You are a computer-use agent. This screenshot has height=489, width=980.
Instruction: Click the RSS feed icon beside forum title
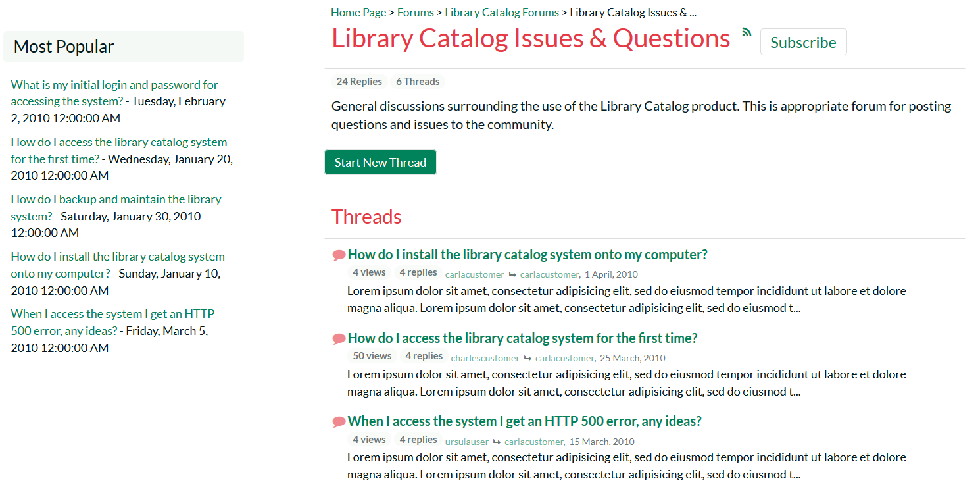[x=747, y=32]
